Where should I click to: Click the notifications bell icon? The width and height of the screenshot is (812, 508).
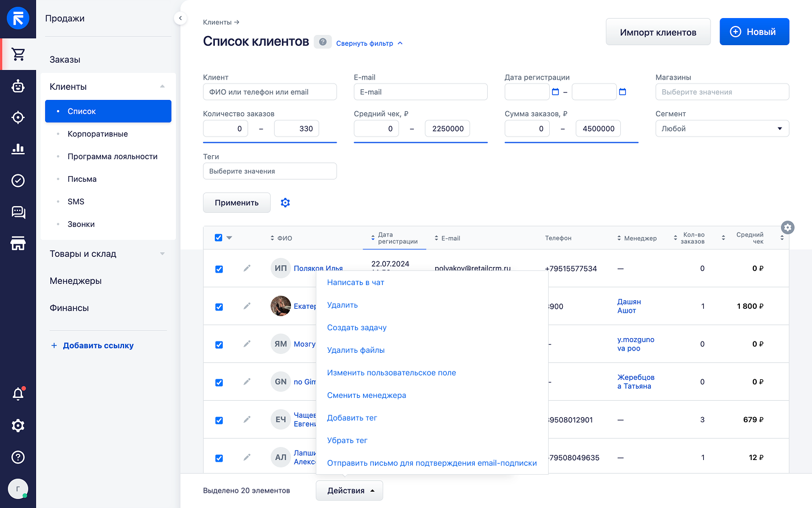18,394
